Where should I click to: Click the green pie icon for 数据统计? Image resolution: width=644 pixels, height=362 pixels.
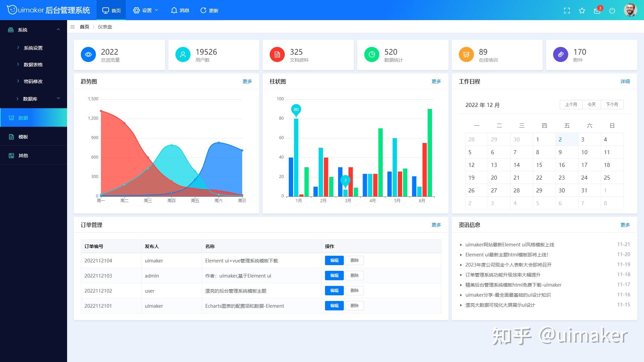point(372,55)
